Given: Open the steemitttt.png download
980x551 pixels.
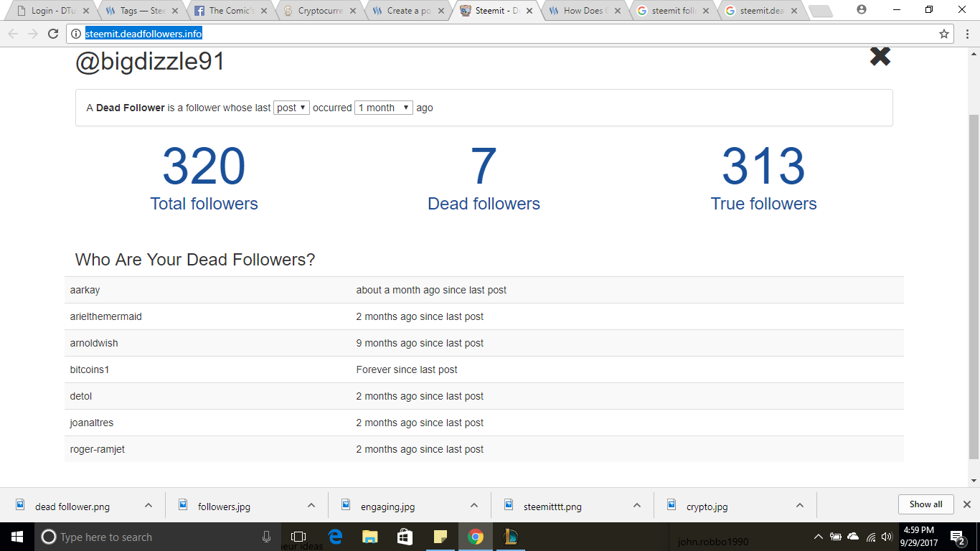Looking at the screenshot, I should [552, 506].
